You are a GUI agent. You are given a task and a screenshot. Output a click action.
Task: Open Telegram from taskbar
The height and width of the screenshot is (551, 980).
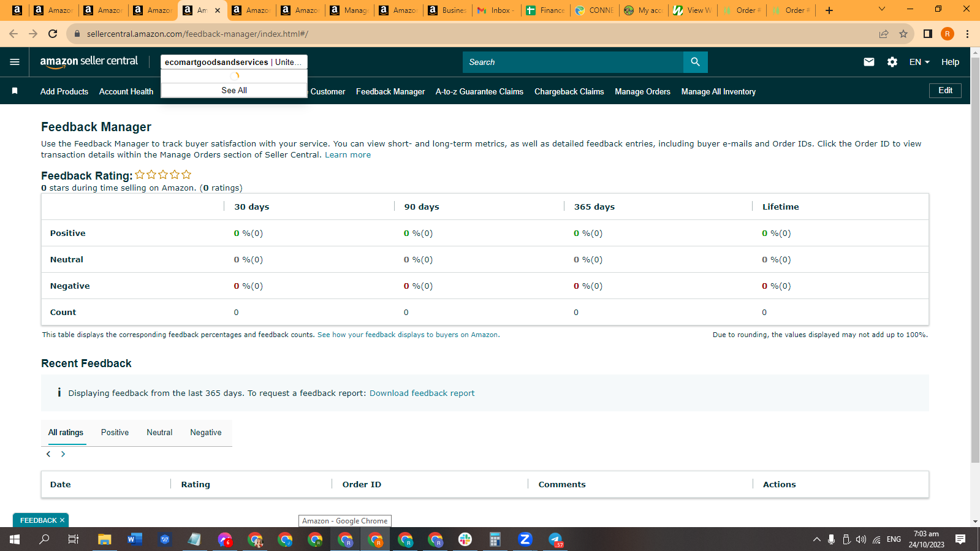click(555, 539)
